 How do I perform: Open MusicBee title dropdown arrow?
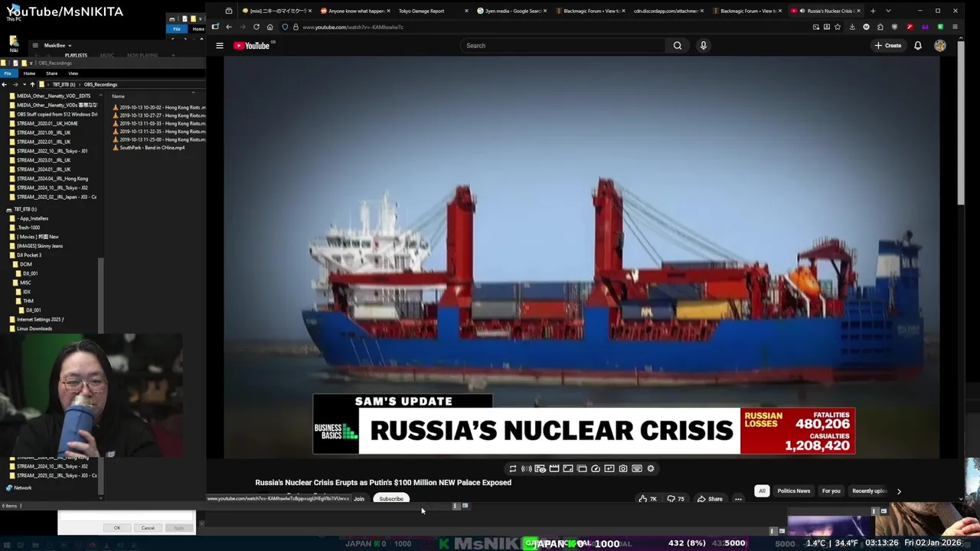(70, 45)
